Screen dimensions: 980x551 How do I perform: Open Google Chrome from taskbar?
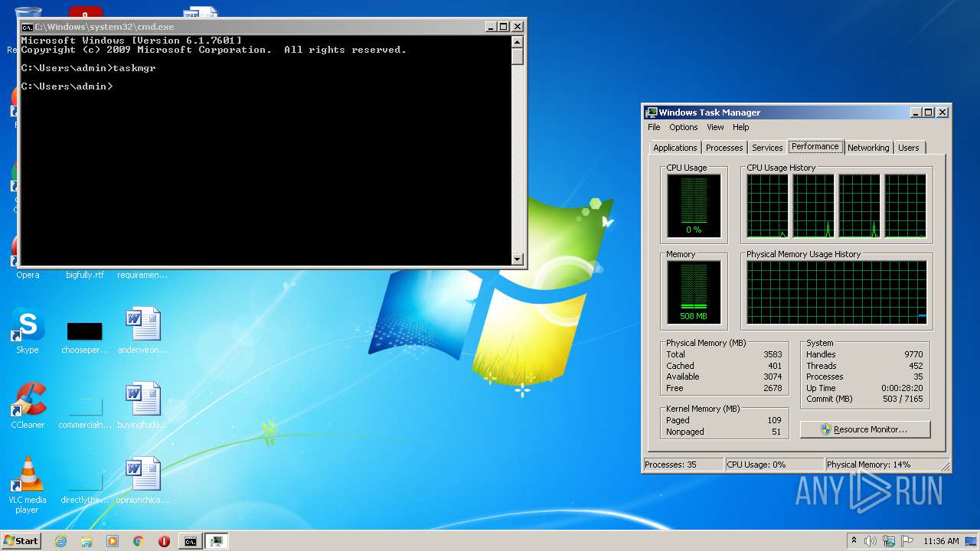[139, 541]
